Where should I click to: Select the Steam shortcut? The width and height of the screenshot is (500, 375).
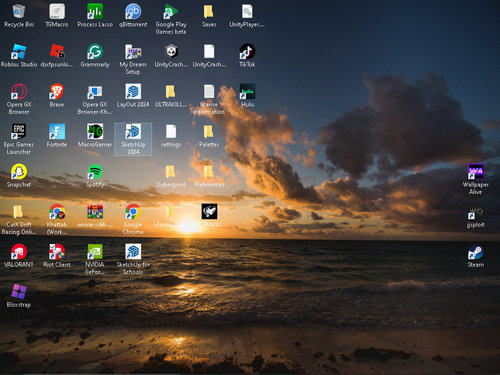tap(476, 252)
